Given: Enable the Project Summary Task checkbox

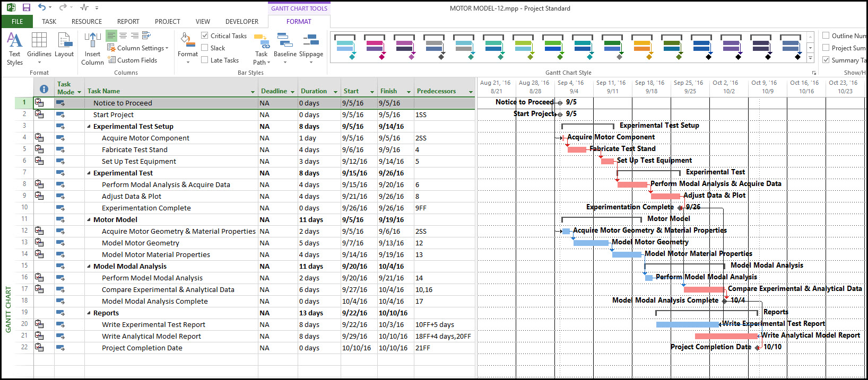Looking at the screenshot, I should [x=826, y=48].
